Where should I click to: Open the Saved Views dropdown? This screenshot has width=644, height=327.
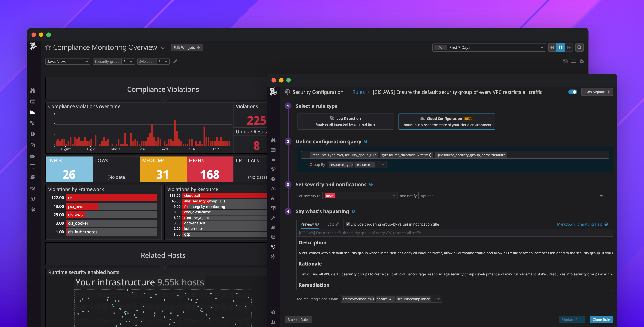coord(67,61)
